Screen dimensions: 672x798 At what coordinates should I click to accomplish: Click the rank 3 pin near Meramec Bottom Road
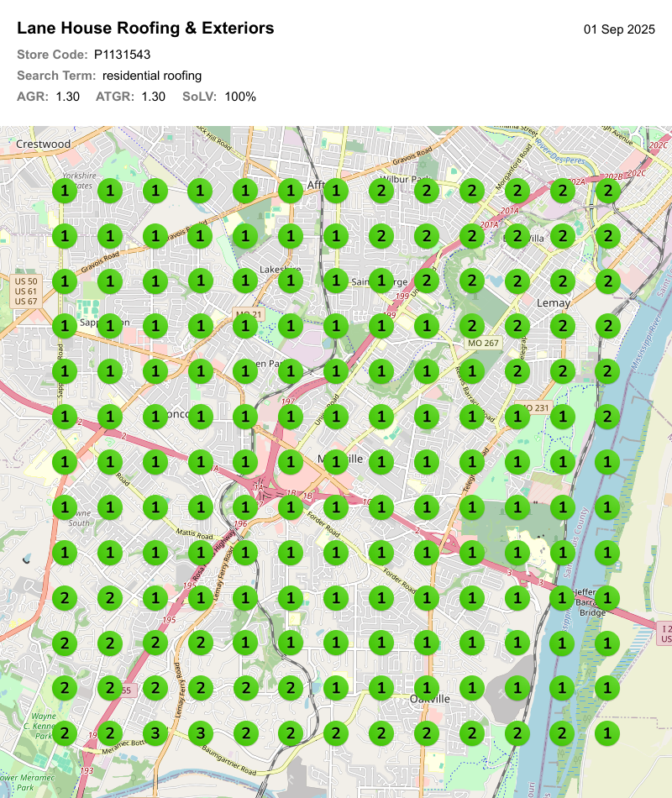[x=154, y=732]
